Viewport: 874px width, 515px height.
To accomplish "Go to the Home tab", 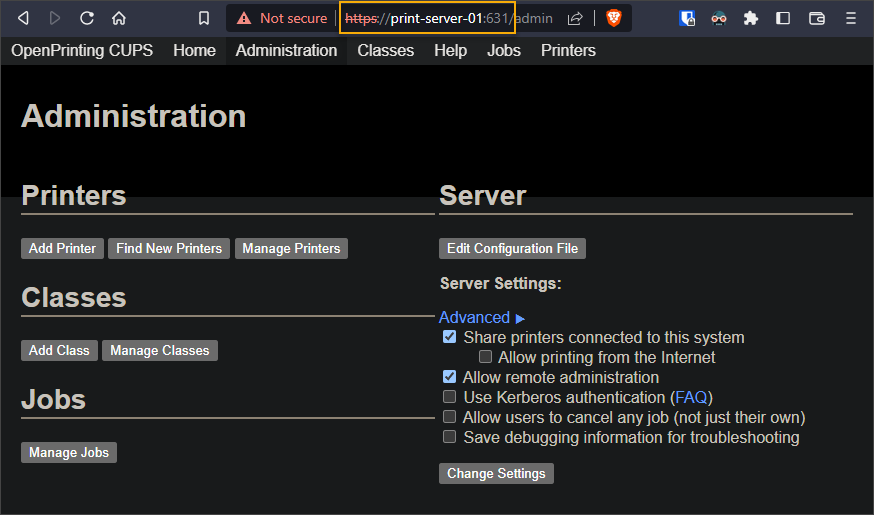I will click(194, 50).
